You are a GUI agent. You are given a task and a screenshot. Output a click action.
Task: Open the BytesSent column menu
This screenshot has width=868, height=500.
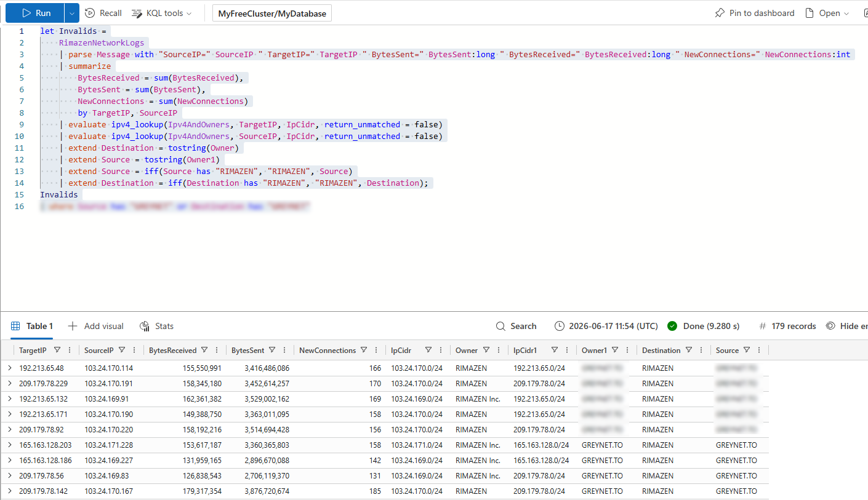coord(284,350)
